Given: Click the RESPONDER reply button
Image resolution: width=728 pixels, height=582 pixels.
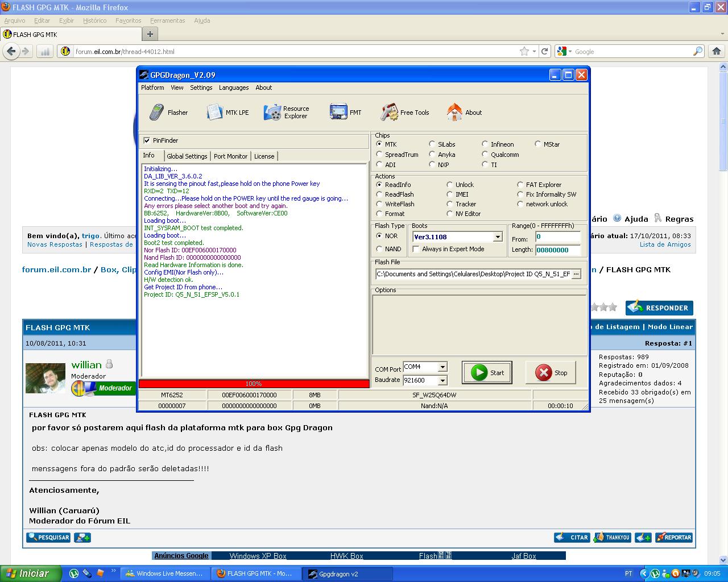Looking at the screenshot, I should click(659, 307).
